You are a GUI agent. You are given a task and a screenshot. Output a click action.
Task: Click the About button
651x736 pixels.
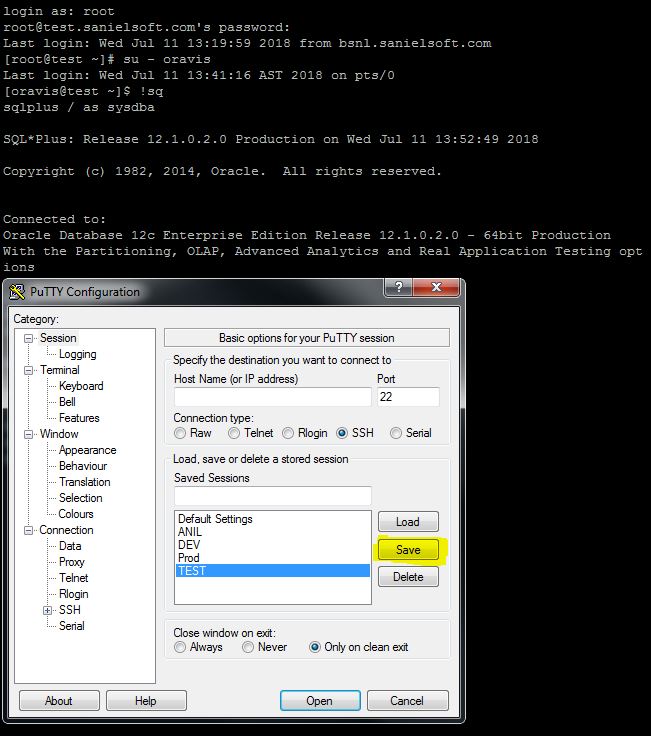tap(59, 700)
